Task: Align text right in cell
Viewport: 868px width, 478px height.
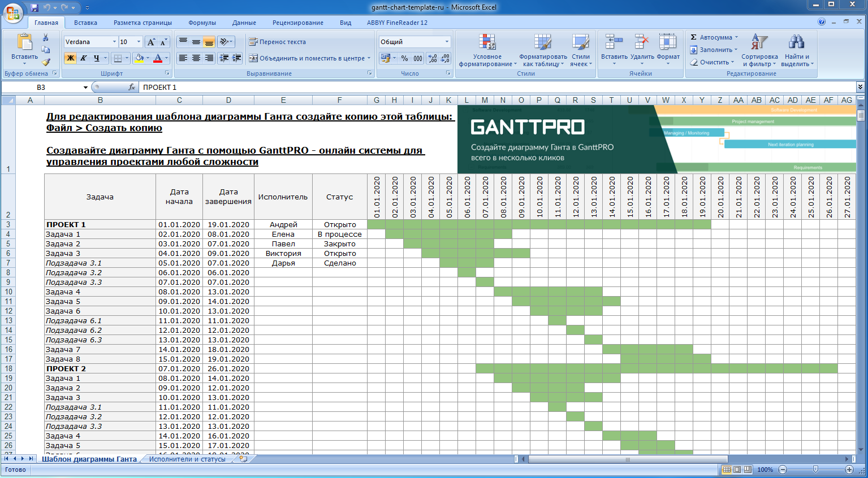Action: 209,58
